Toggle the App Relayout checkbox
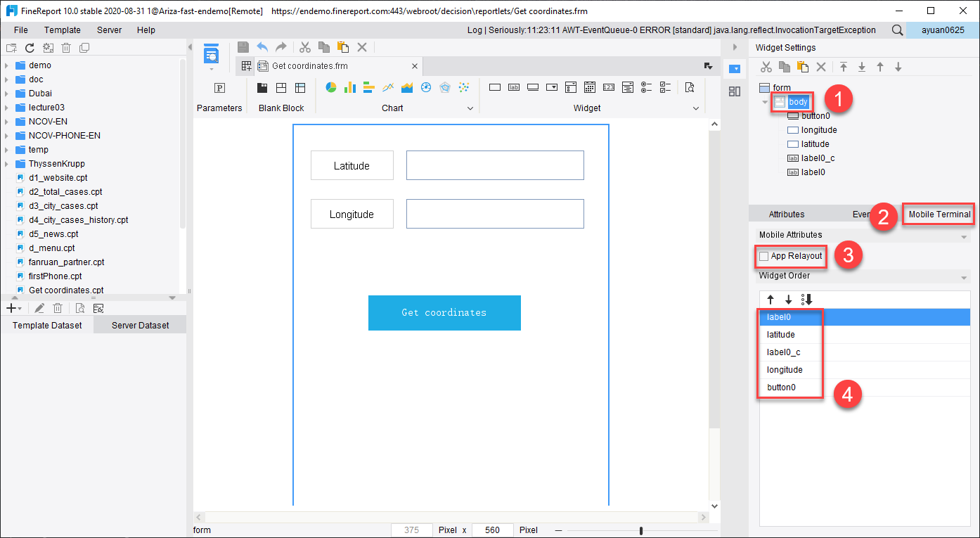 click(764, 257)
